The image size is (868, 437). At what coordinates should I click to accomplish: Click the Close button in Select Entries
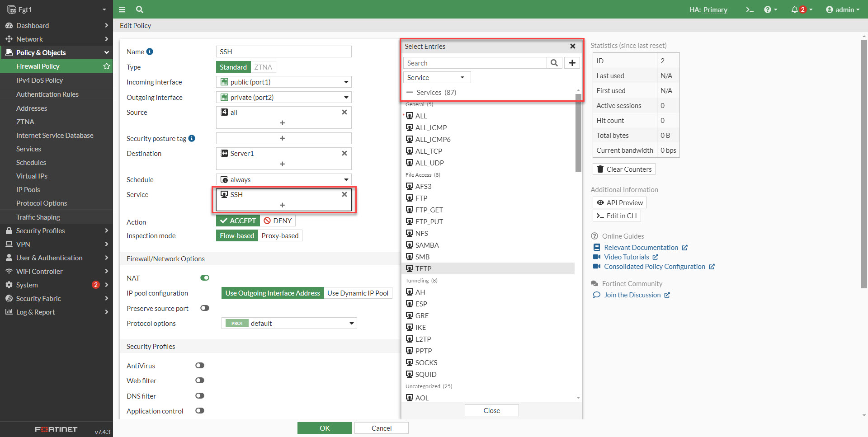coord(491,410)
